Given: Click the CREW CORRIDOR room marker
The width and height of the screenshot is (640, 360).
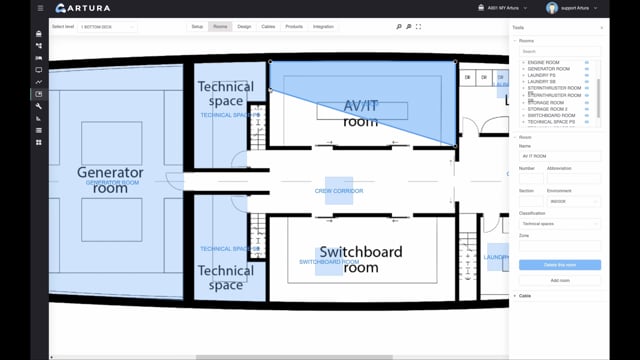Looking at the screenshot, I should [339, 191].
